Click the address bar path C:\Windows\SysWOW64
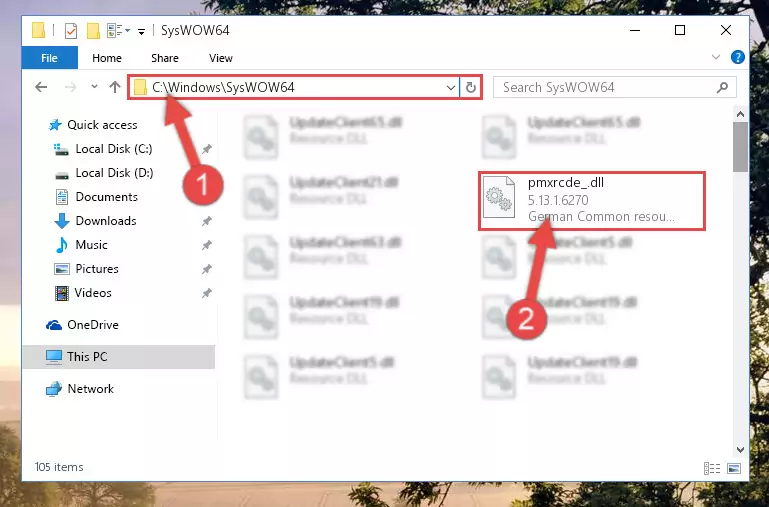Image resolution: width=769 pixels, height=507 pixels. point(223,87)
